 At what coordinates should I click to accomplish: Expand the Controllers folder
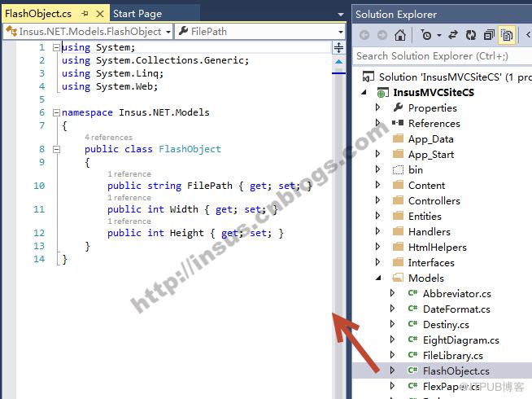click(378, 200)
